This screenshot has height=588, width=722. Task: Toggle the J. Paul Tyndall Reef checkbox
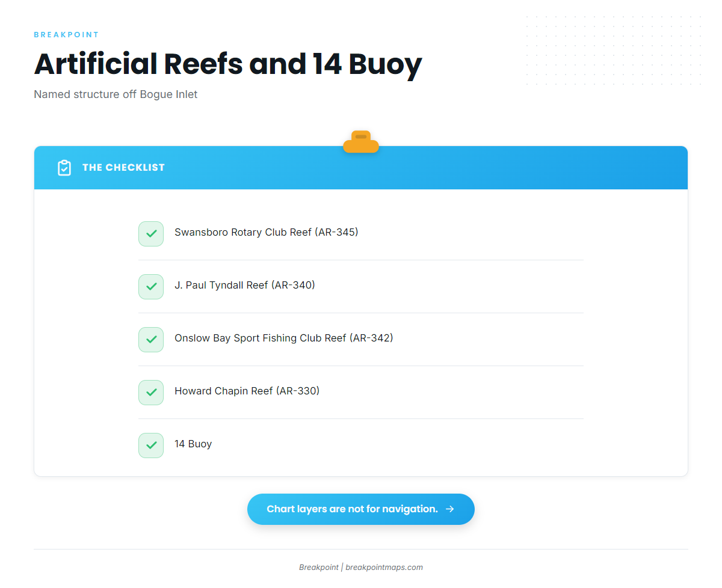[151, 287]
